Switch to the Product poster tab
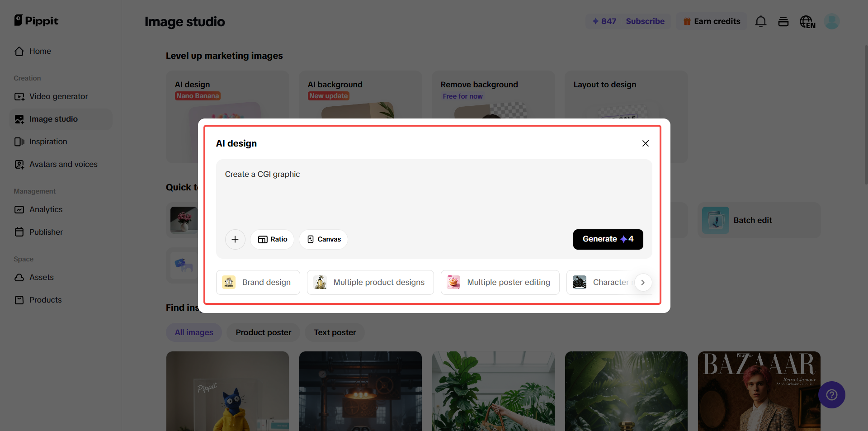This screenshot has width=868, height=431. [x=263, y=332]
